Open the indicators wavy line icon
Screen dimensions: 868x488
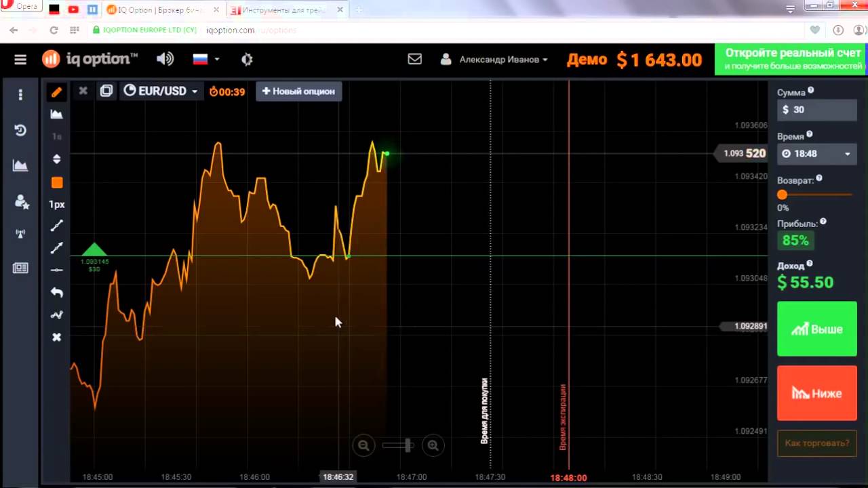pos(57,314)
